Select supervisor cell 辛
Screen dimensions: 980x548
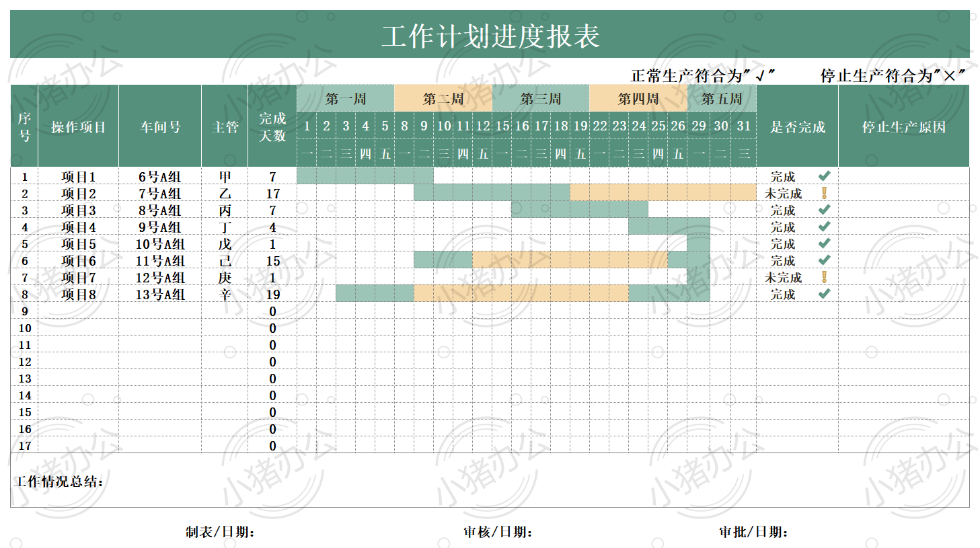click(225, 294)
